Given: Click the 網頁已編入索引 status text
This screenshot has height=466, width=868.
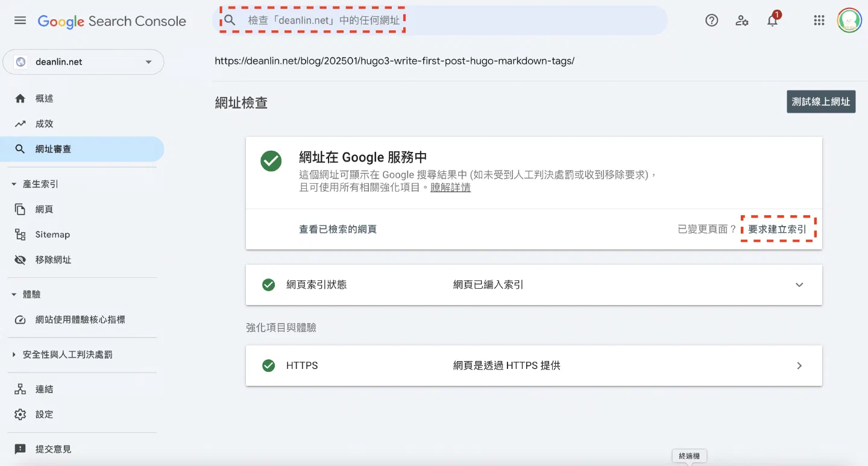Looking at the screenshot, I should click(488, 285).
